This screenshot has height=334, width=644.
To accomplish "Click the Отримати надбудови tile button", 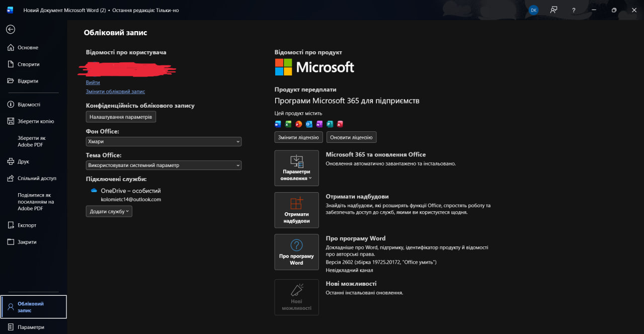I will click(x=296, y=210).
